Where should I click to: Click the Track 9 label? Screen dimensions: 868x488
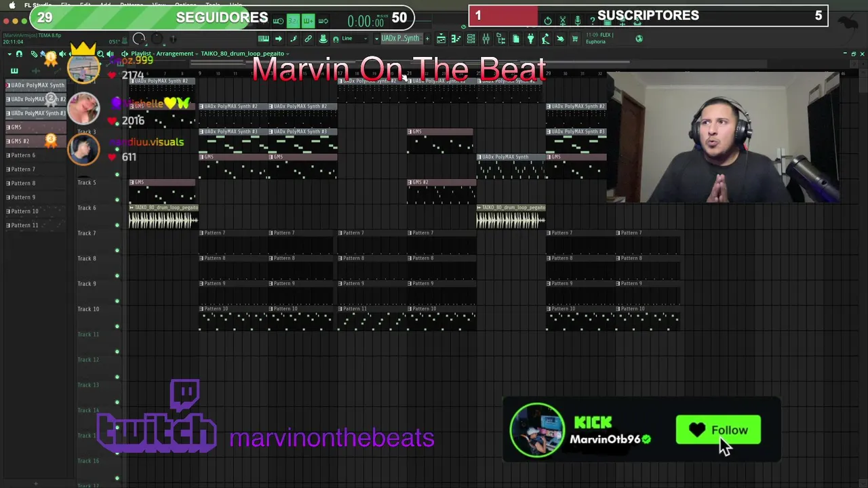[x=87, y=283]
